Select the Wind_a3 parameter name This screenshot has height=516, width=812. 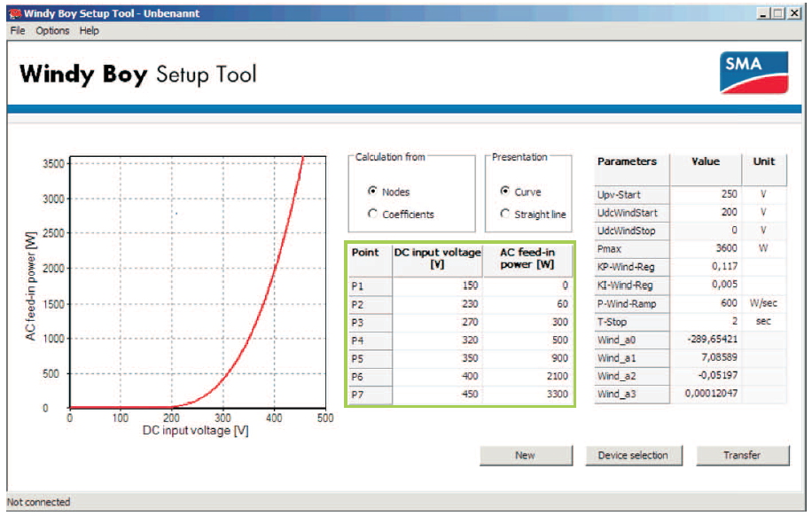coord(632,394)
